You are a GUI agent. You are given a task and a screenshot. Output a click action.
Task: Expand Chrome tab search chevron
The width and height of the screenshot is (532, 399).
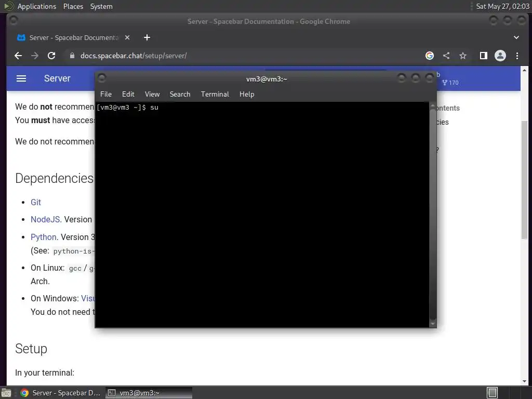click(516, 37)
